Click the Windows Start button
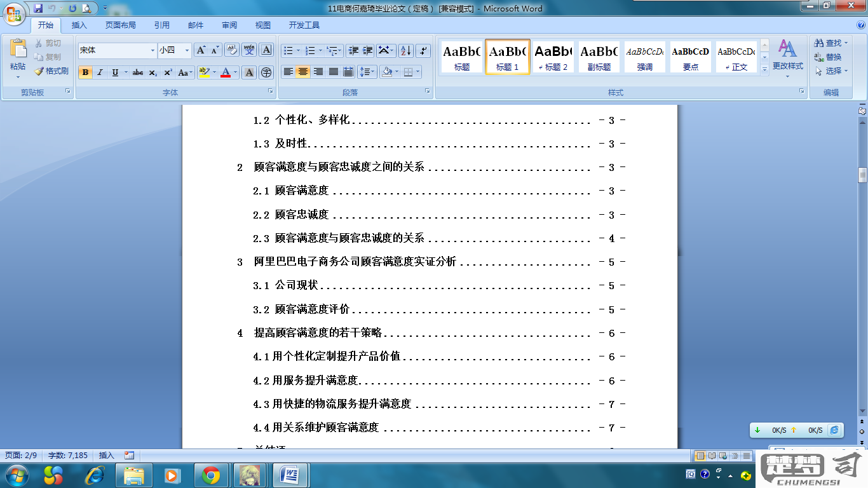 (17, 475)
